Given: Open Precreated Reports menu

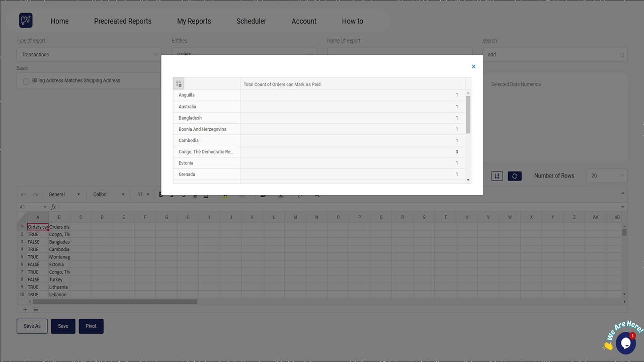Looking at the screenshot, I should coord(123,21).
